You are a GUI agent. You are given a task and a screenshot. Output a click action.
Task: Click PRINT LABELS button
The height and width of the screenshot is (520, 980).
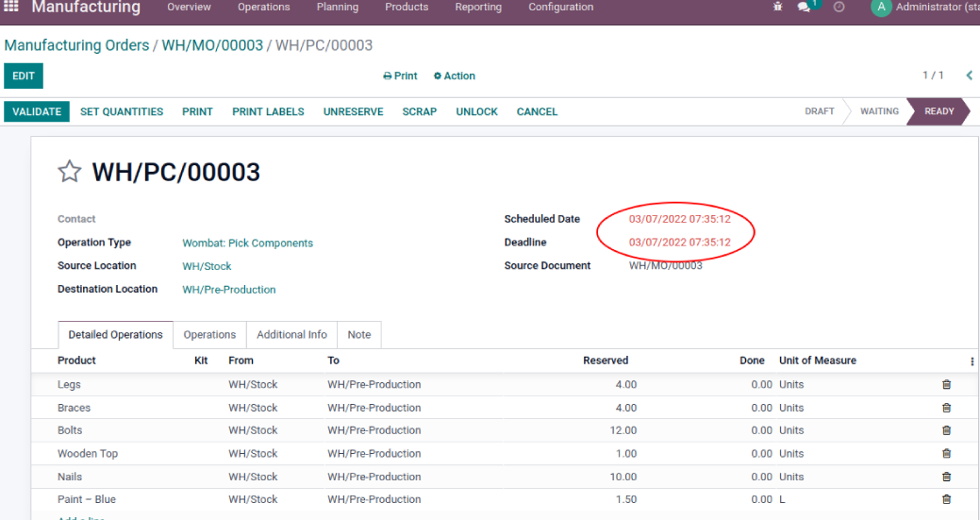(268, 111)
